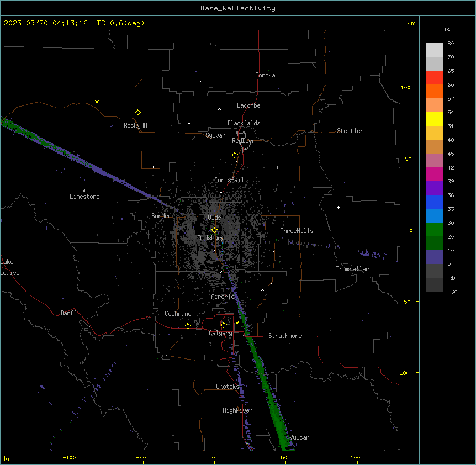
Task: Click the asterisk marker above Limestone
Action: (84, 191)
